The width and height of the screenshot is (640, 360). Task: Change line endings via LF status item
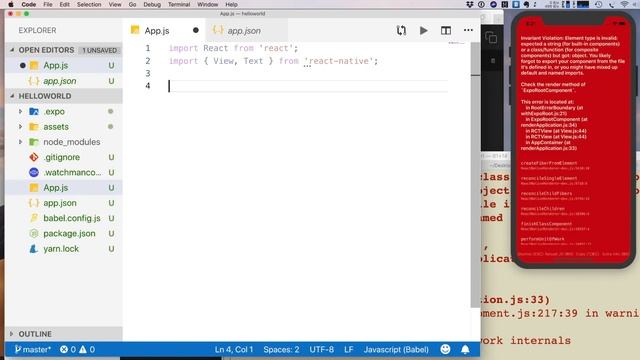[349, 349]
